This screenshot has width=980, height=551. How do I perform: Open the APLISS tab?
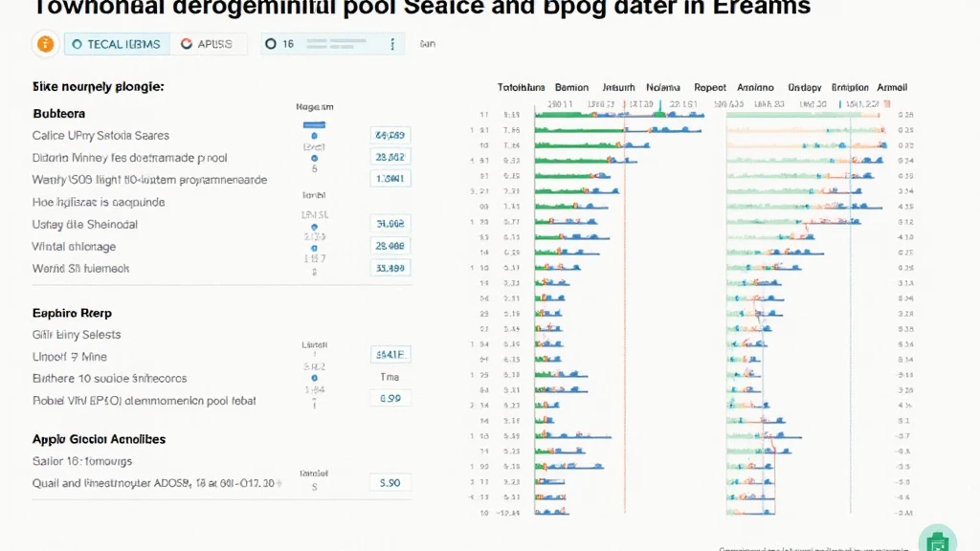coord(212,44)
